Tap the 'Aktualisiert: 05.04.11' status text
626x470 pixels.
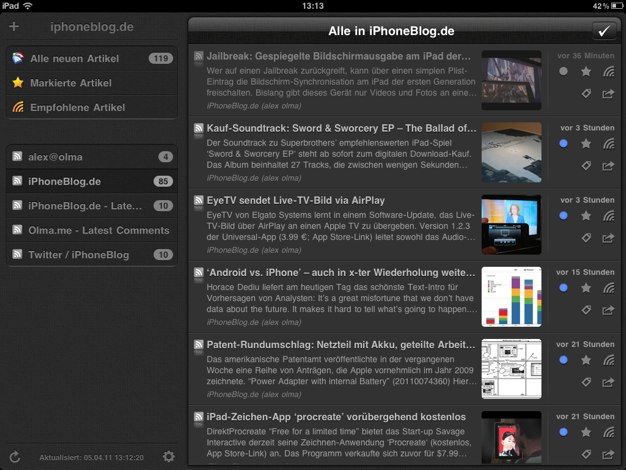91,458
